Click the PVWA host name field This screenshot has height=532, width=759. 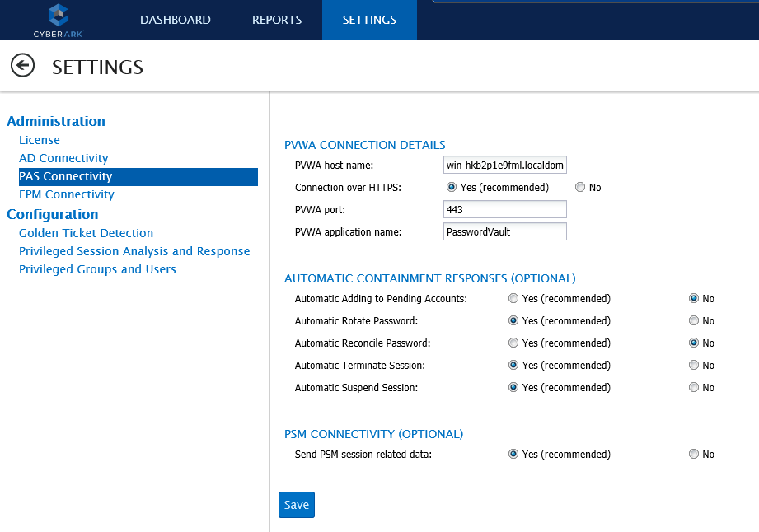pyautogui.click(x=504, y=165)
